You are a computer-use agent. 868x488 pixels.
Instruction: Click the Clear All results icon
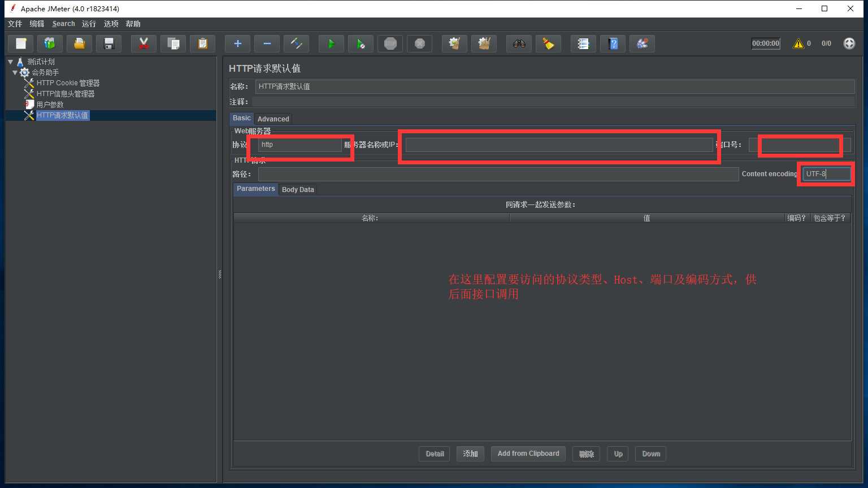pyautogui.click(x=484, y=43)
